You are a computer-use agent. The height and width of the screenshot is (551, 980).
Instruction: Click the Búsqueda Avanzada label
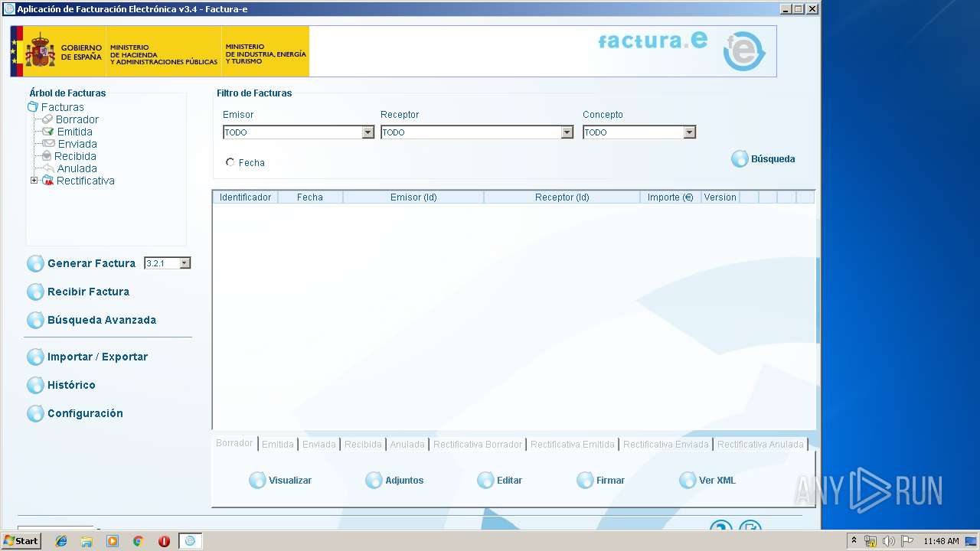pyautogui.click(x=102, y=320)
